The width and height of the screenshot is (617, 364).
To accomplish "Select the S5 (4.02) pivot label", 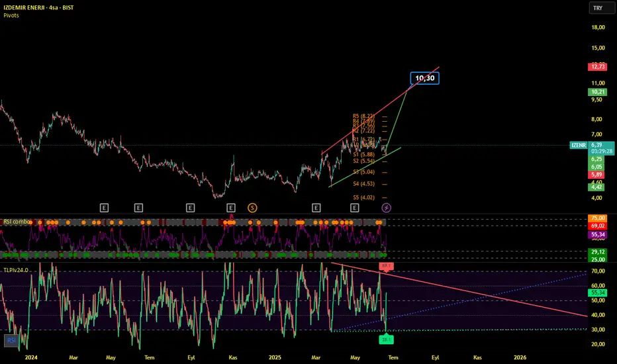I will point(363,197).
